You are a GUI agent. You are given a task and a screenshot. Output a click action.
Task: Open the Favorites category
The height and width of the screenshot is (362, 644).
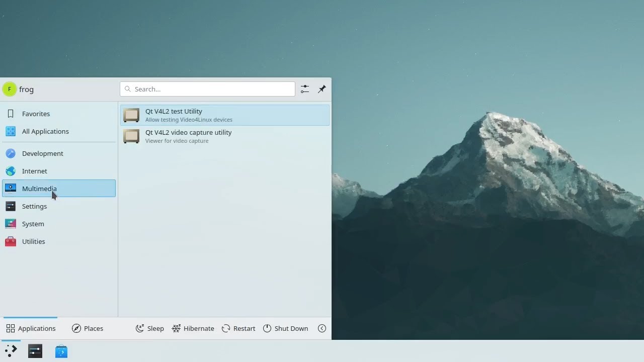59,114
